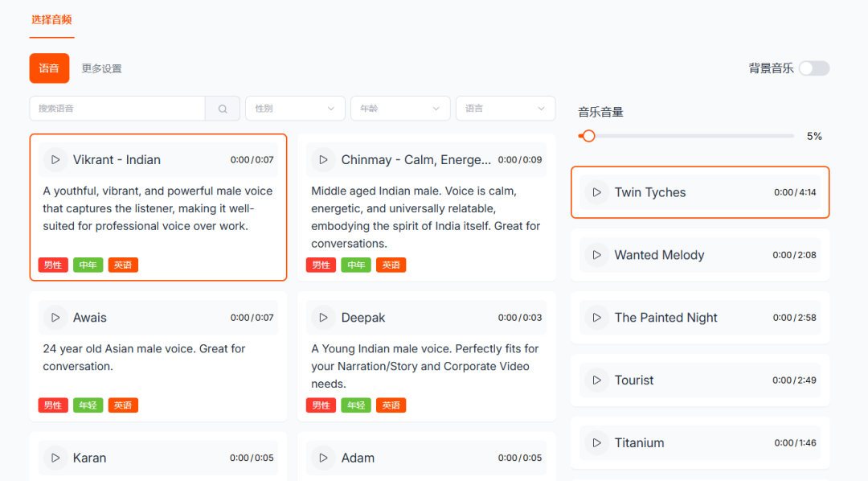Play the Awais voice sample
This screenshot has width=868, height=481.
click(x=55, y=318)
